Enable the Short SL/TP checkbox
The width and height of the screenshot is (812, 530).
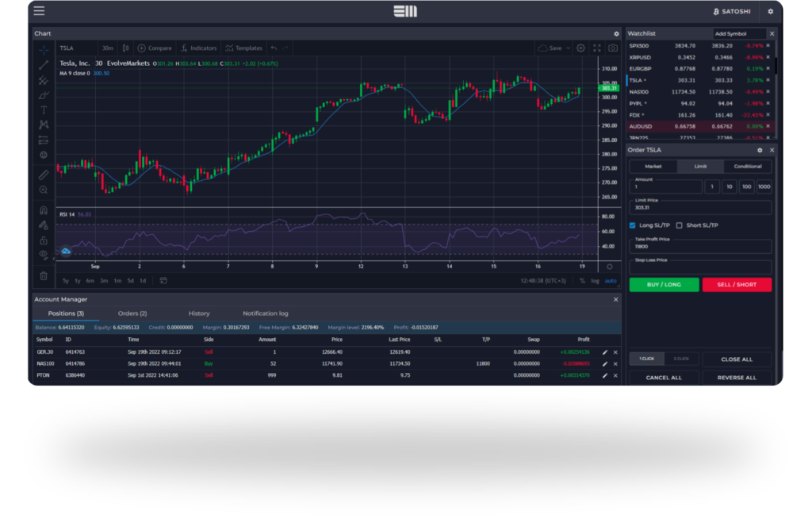click(679, 225)
